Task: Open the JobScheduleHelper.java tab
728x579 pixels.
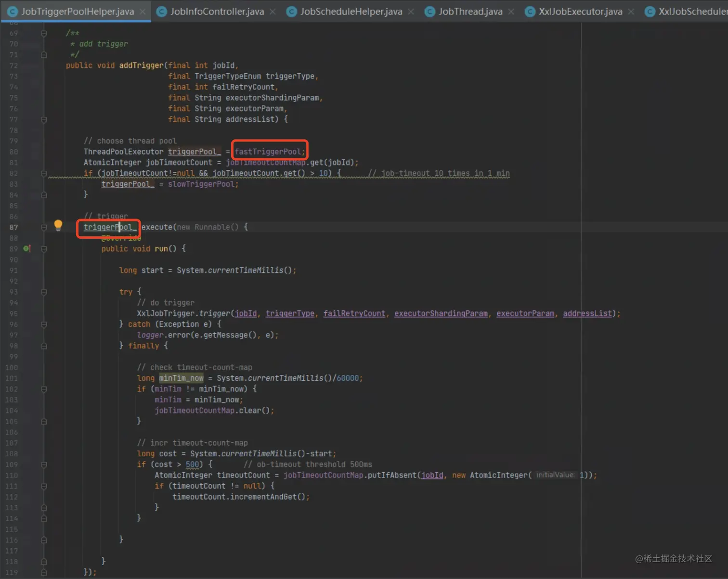Action: pyautogui.click(x=351, y=12)
